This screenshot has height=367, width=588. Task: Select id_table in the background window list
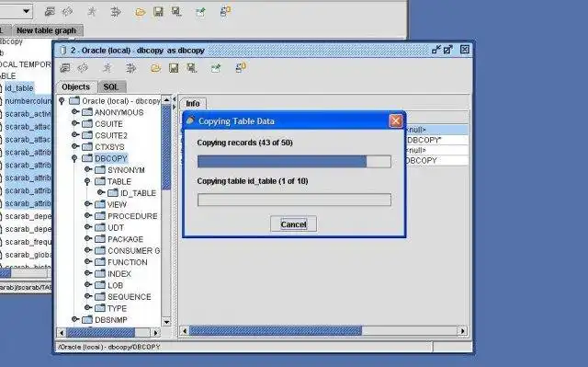(19, 88)
